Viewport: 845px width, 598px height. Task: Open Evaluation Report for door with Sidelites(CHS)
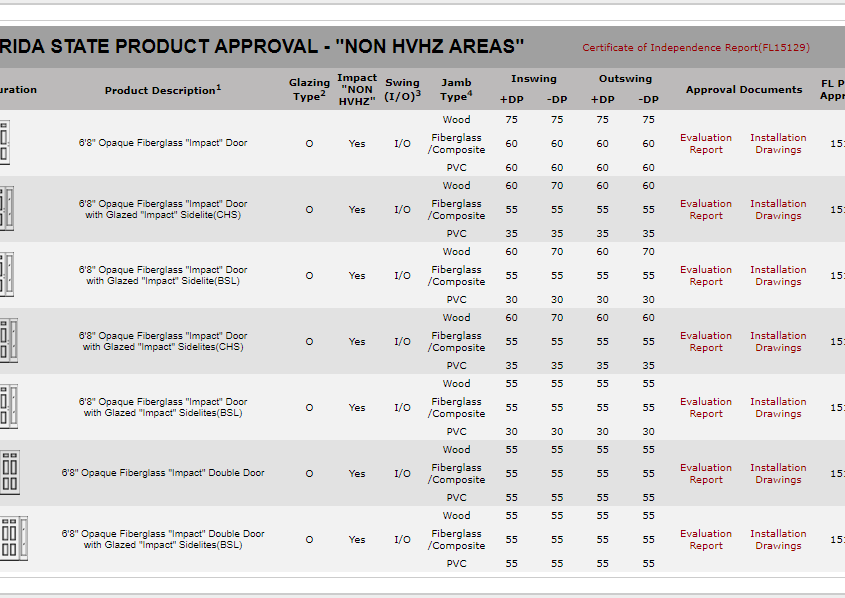pos(706,342)
